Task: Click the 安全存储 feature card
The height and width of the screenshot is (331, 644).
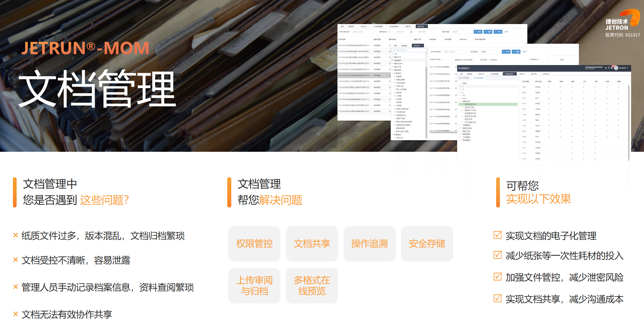Action: coord(427,244)
